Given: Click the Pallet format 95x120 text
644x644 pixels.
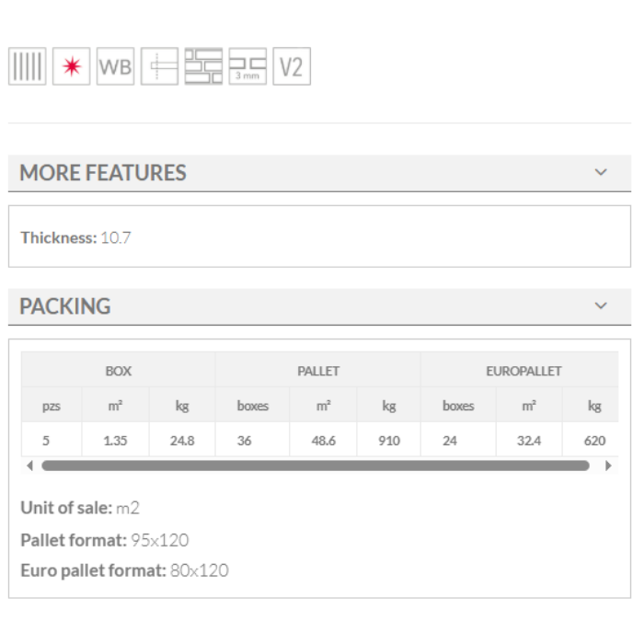Looking at the screenshot, I should point(104,540).
